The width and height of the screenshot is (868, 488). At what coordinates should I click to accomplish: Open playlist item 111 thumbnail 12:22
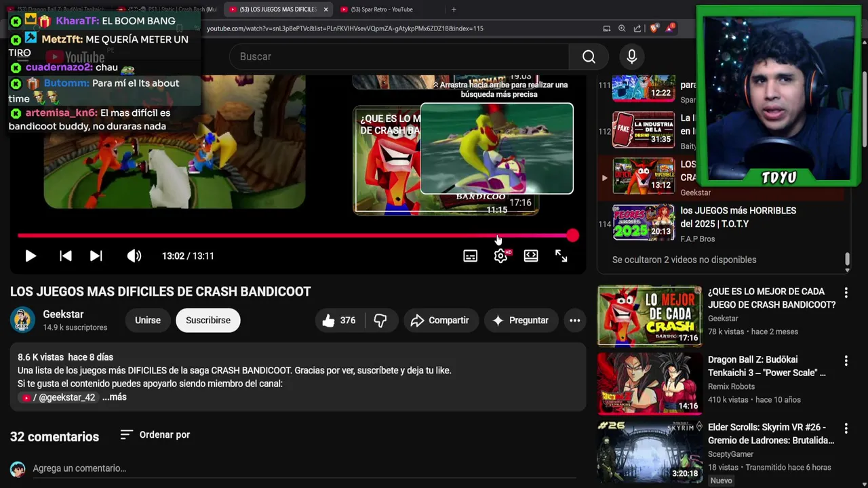pos(644,87)
